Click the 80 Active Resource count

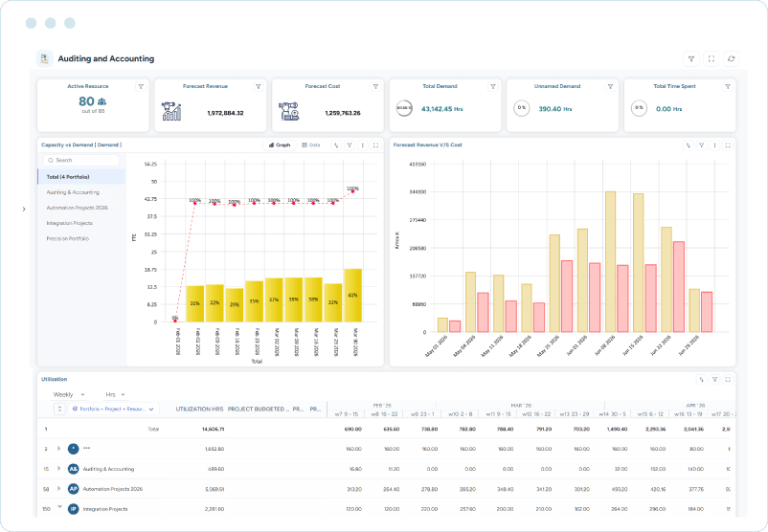coord(86,101)
